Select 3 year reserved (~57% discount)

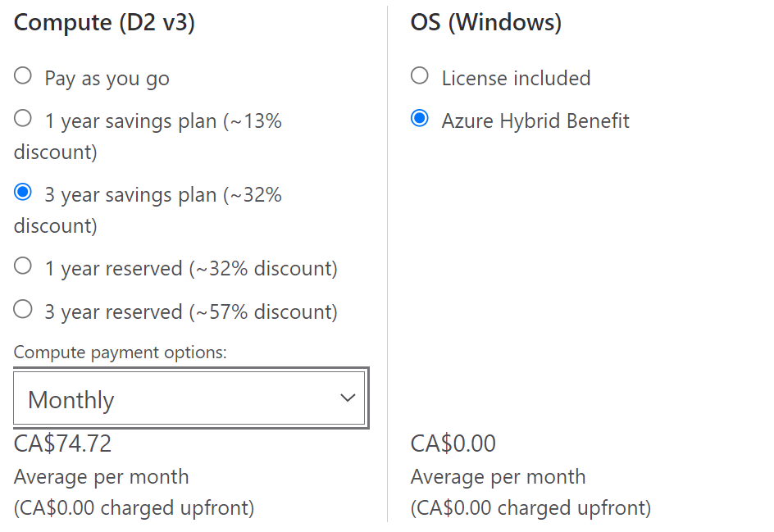pyautogui.click(x=23, y=310)
